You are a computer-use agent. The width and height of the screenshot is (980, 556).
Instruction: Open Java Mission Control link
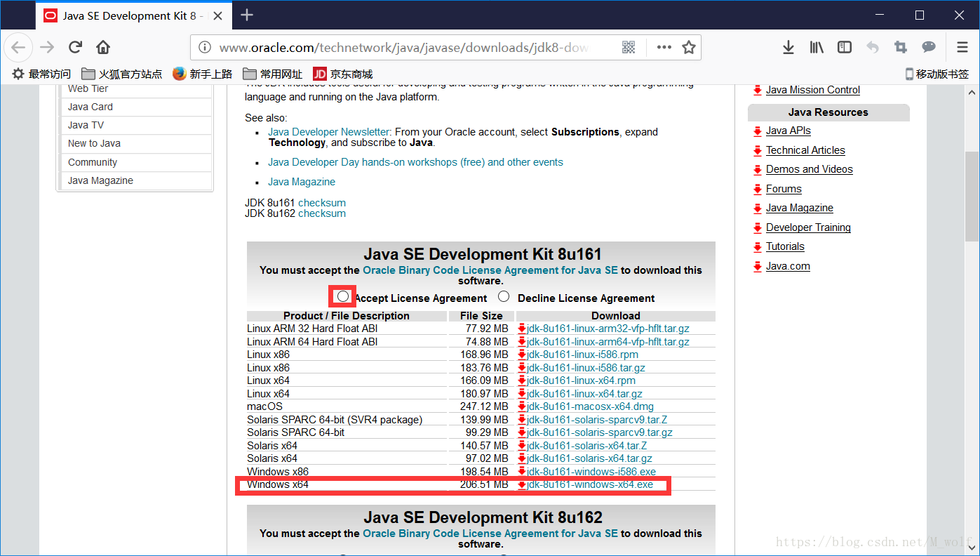812,90
